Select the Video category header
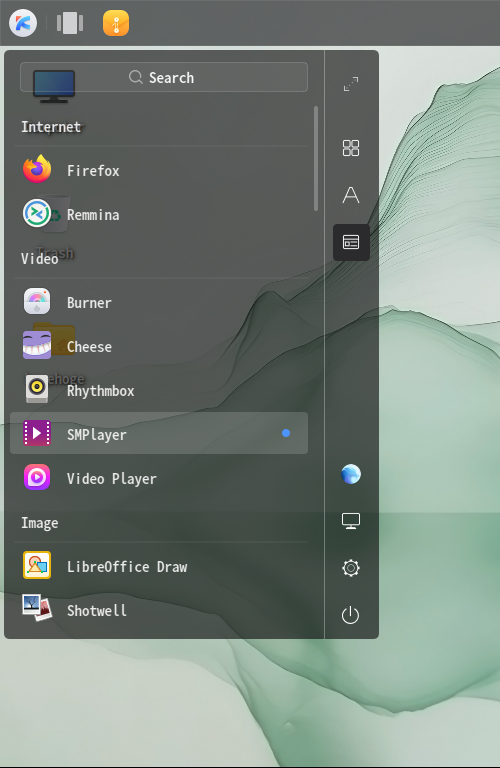Viewport: 500px width, 768px height. (40, 259)
